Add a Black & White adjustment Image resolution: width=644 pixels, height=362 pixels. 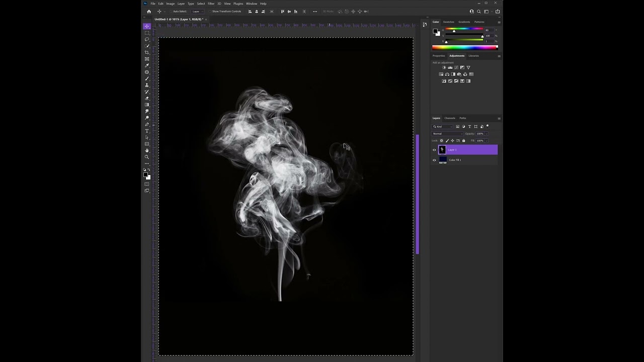[453, 74]
